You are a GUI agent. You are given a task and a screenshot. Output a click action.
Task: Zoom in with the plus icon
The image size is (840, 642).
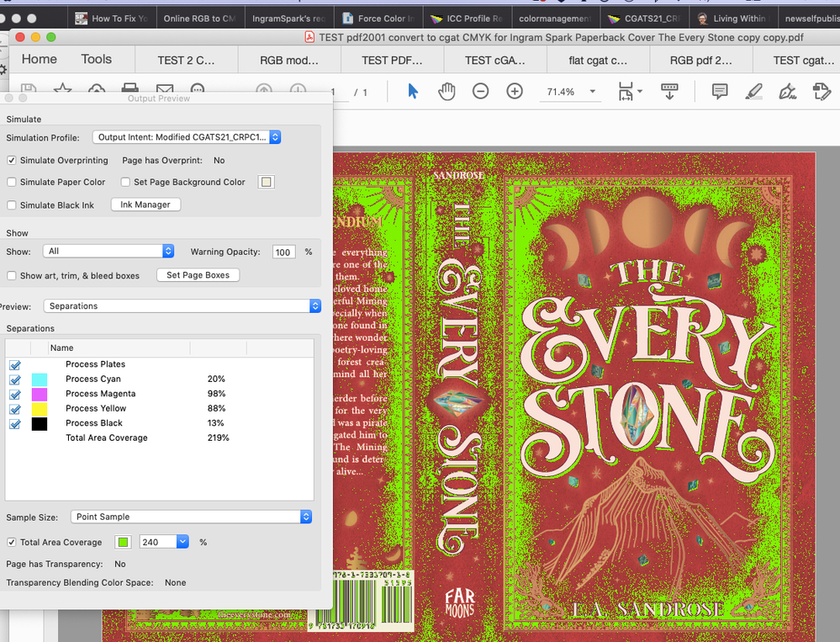tap(515, 92)
